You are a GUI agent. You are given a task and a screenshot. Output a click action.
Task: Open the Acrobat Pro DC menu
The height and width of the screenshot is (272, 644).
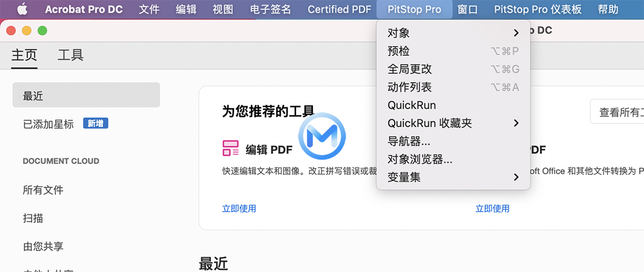[84, 9]
